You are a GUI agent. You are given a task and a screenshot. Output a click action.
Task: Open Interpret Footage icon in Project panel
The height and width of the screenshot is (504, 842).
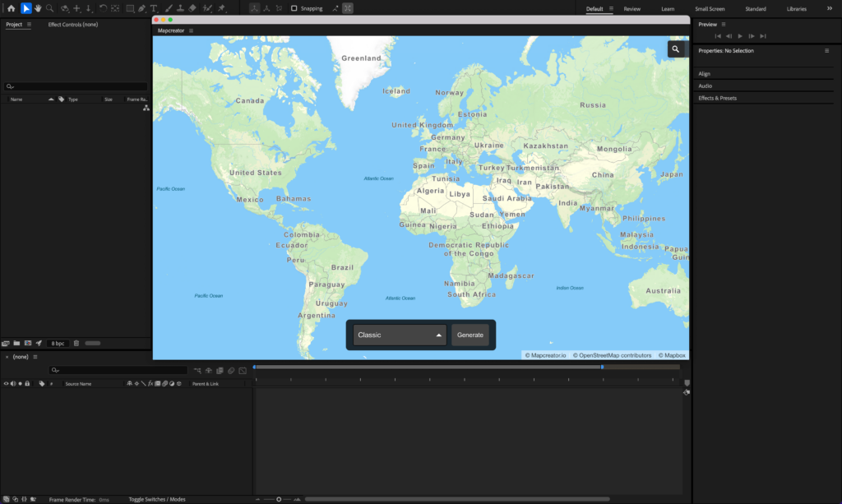coord(6,343)
